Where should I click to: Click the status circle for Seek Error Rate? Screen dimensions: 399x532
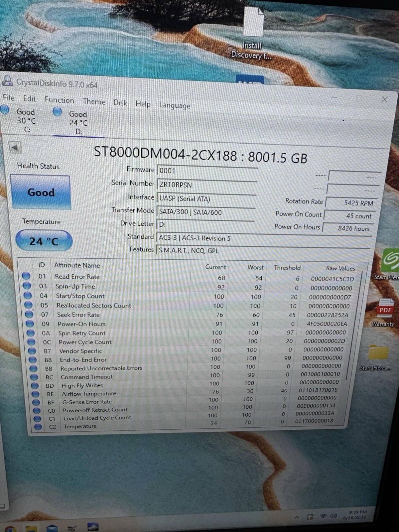pos(29,314)
